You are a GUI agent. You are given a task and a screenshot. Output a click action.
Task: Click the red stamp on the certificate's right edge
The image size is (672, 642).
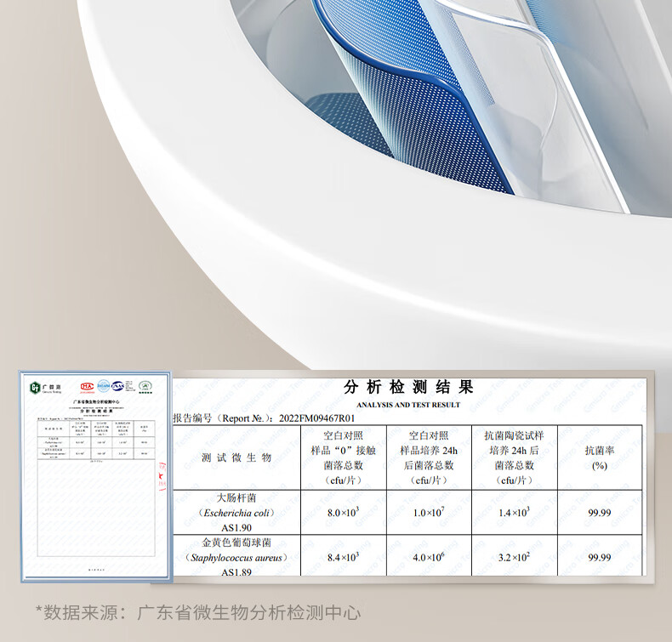[162, 476]
